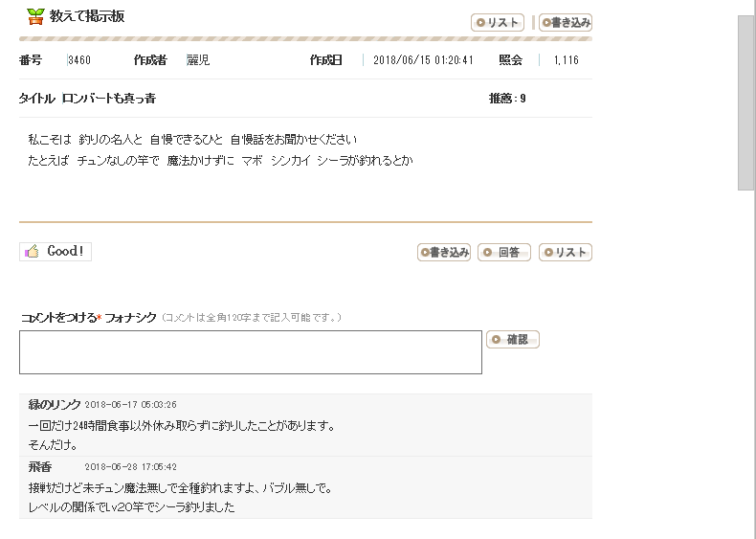Click the view count 1,116
The width and height of the screenshot is (756, 539).
(566, 60)
